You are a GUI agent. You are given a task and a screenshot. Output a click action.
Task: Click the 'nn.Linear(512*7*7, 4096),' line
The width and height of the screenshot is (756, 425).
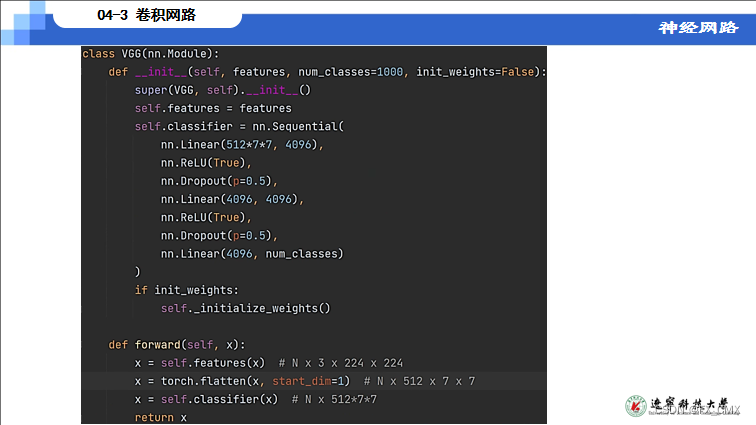(x=242, y=145)
